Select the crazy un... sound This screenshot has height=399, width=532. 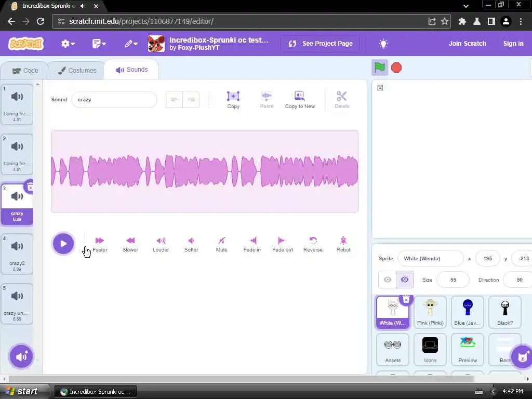click(x=17, y=304)
